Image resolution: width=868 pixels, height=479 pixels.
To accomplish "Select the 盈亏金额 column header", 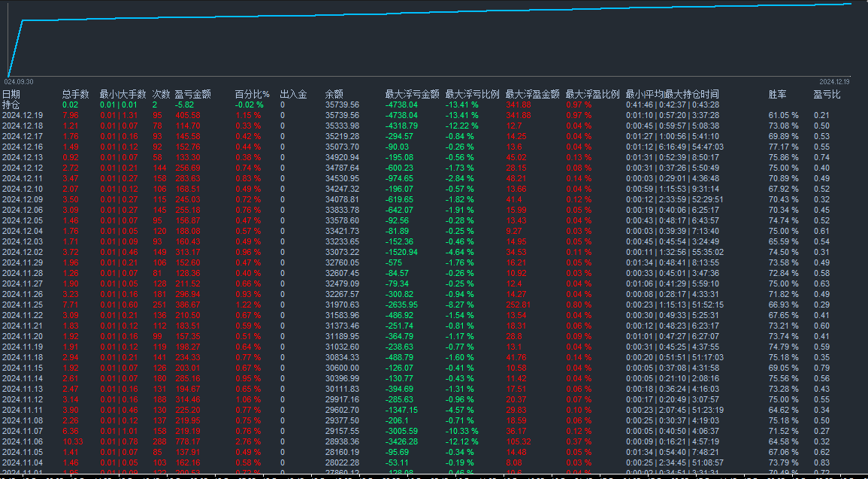I will tap(192, 94).
